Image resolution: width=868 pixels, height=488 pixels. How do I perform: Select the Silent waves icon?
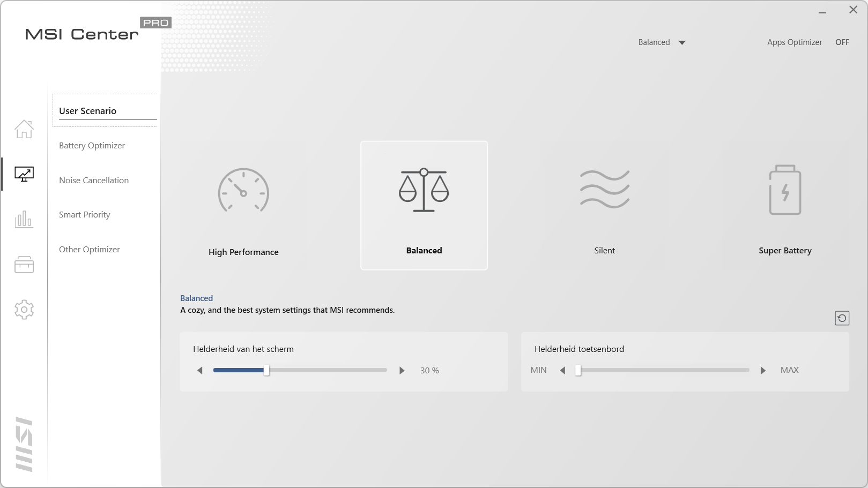pyautogui.click(x=604, y=189)
